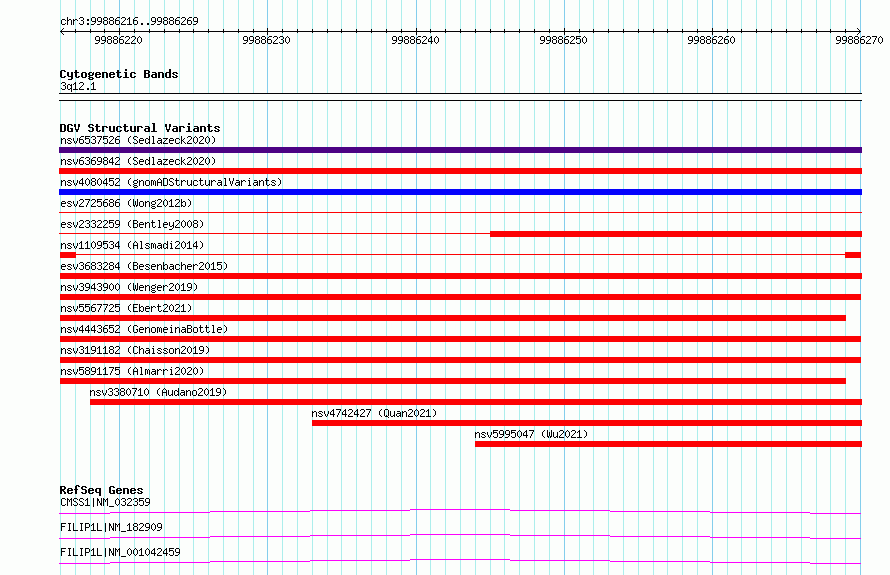Click ruler position 99886230

click(x=266, y=40)
